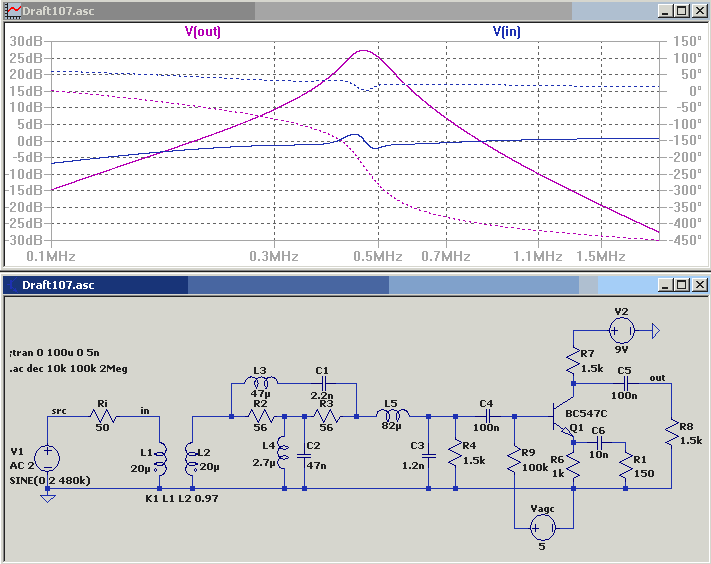Click the V1 AC voltage source symbol
This screenshot has width=711, height=564.
tap(47, 458)
